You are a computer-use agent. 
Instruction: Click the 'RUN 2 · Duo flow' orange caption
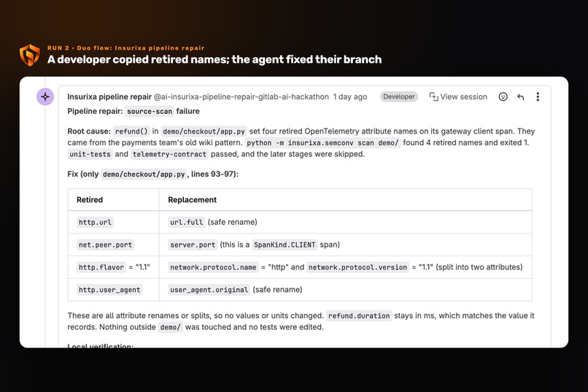coord(126,48)
